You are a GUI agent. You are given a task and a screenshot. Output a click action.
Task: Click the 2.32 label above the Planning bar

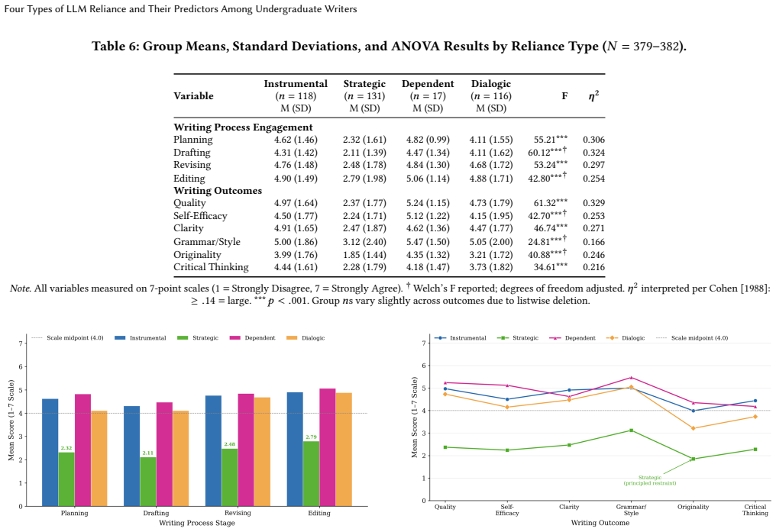66,448
